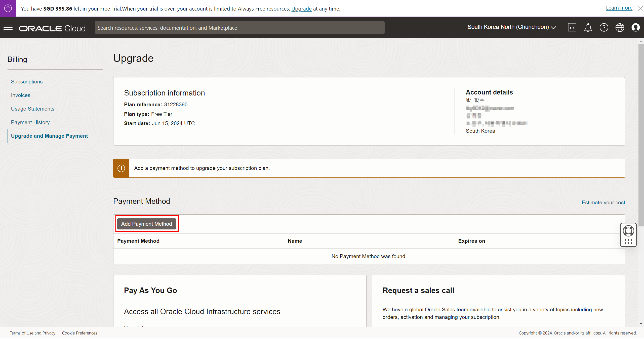Screen dimensions: 644x338
Task: Dismiss the free trial banner
Action: click(640, 9)
